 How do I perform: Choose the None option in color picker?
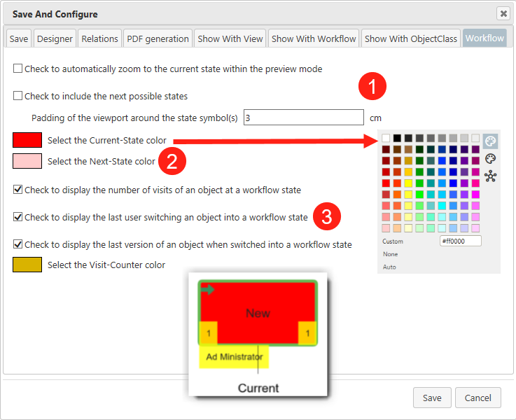click(389, 254)
